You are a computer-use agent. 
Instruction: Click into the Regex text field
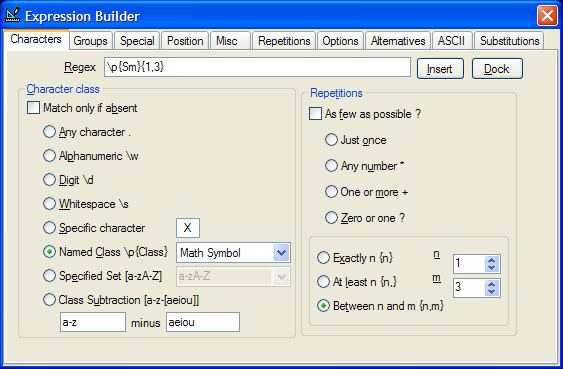pyautogui.click(x=257, y=67)
